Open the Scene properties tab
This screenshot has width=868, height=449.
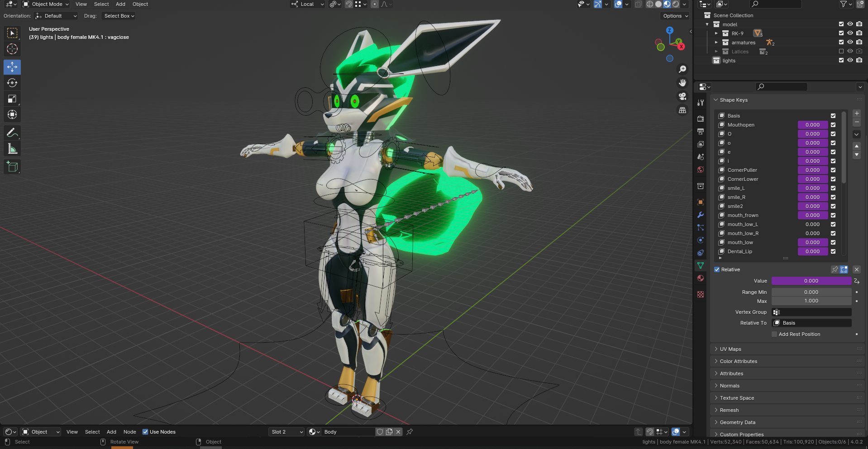pyautogui.click(x=701, y=157)
